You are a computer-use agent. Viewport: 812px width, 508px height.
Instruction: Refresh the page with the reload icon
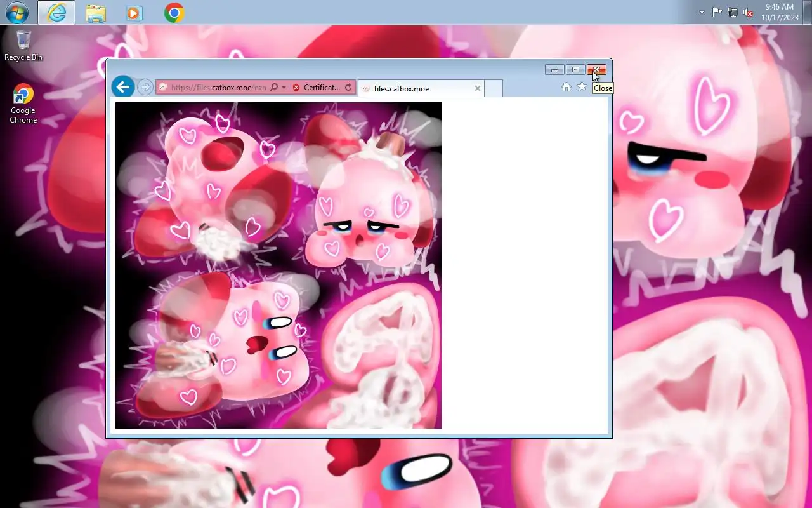[x=348, y=88]
